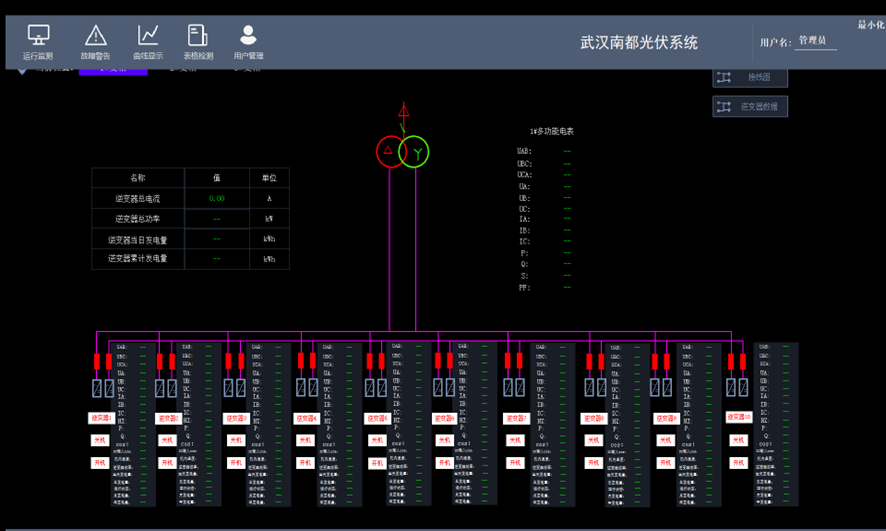Select the 逆变器9 label
This screenshot has height=531, width=886.
tap(666, 419)
